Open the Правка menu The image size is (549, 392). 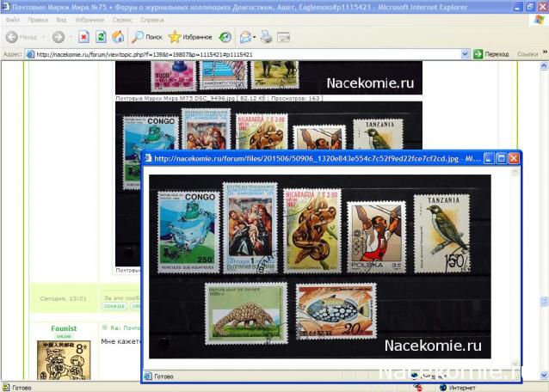pos(38,20)
